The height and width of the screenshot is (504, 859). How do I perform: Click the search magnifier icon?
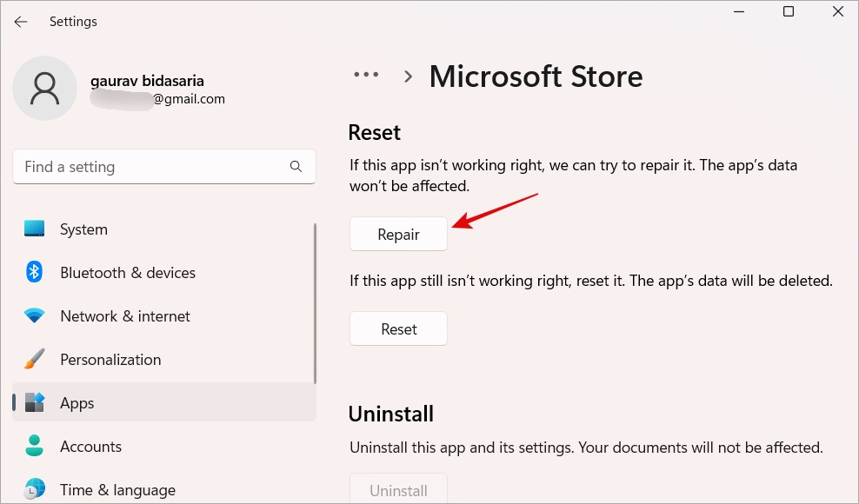[296, 167]
